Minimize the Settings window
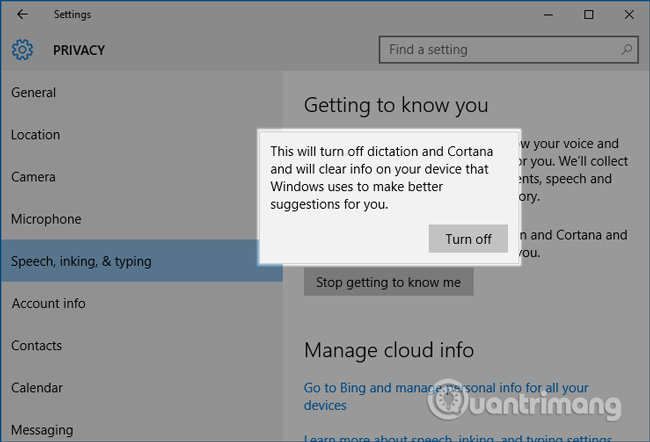The image size is (650, 442). [x=548, y=15]
